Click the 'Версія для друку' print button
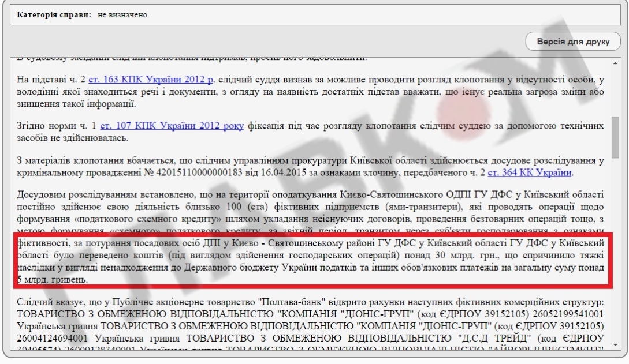 pos(573,42)
